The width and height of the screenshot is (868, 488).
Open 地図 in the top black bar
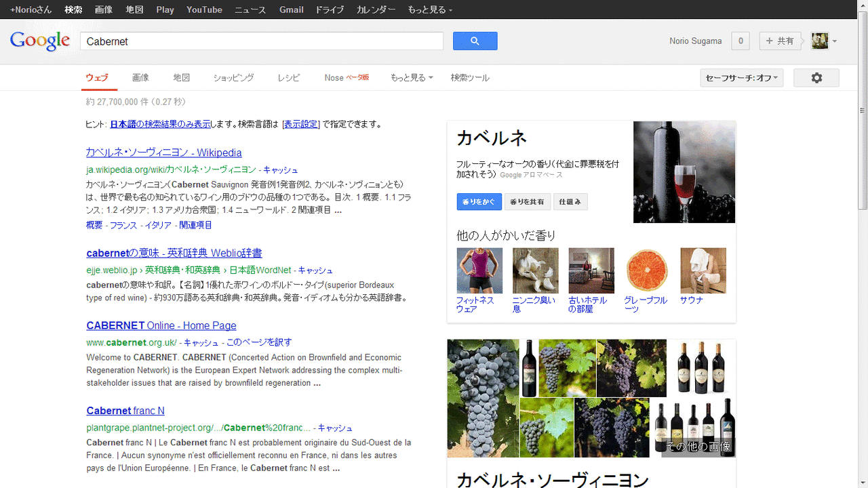pyautogui.click(x=134, y=10)
